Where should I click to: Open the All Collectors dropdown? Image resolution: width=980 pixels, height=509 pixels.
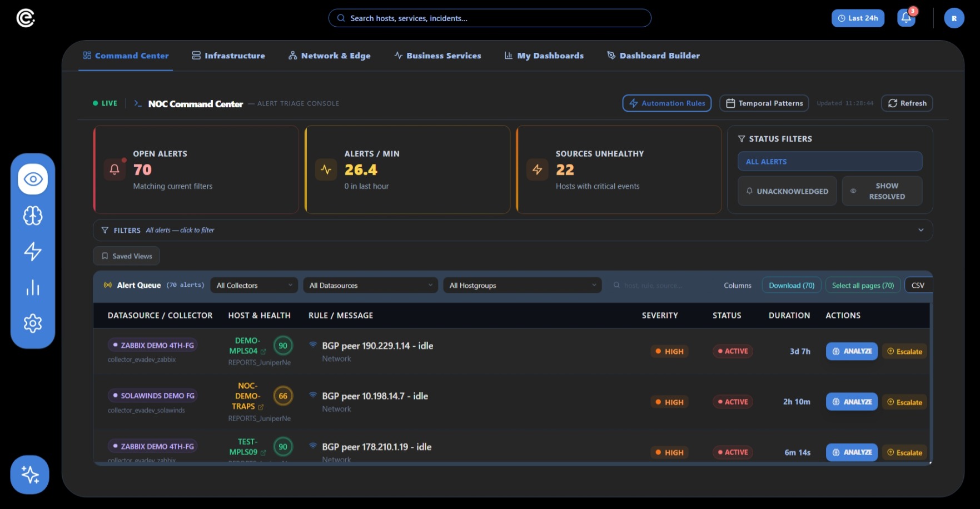point(254,285)
